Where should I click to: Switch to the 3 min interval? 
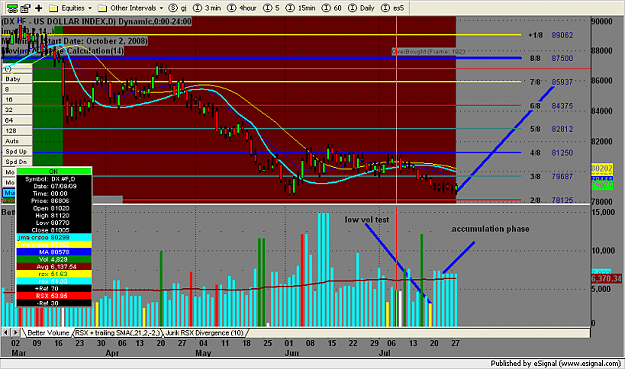207,8
